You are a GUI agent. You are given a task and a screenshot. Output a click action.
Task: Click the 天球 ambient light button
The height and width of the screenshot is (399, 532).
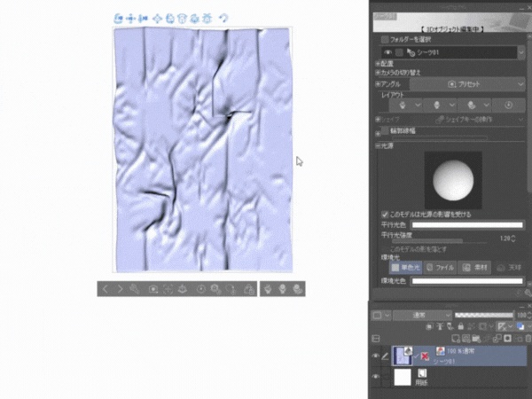[509, 268]
